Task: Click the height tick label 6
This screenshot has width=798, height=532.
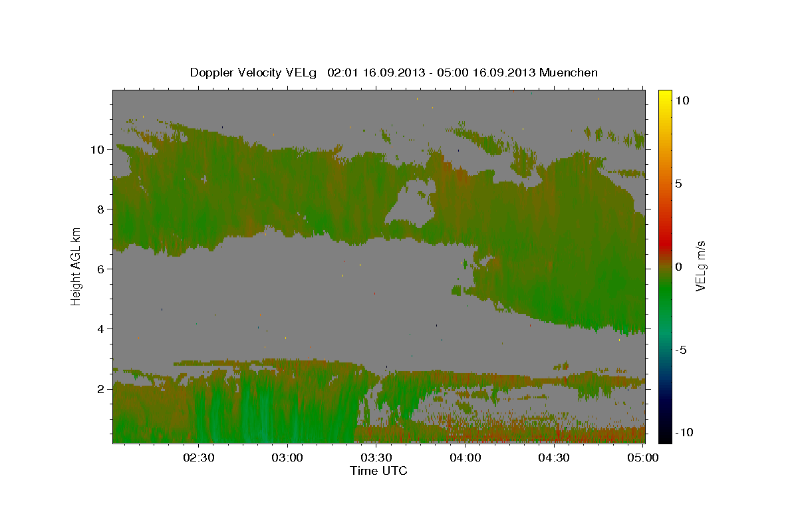Action: tap(100, 269)
